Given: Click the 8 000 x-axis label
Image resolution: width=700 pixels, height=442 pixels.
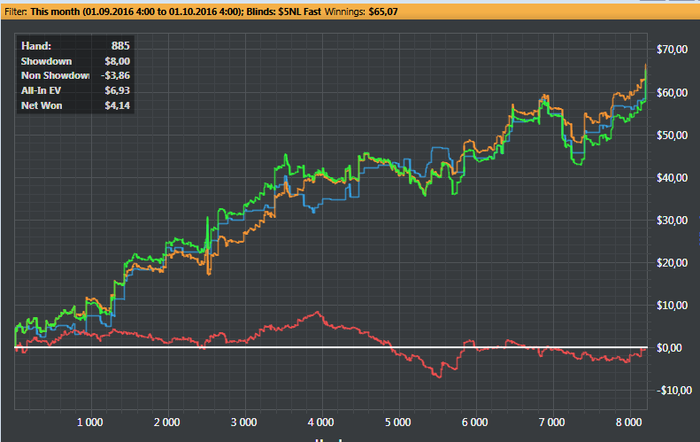Looking at the screenshot, I should (629, 422).
